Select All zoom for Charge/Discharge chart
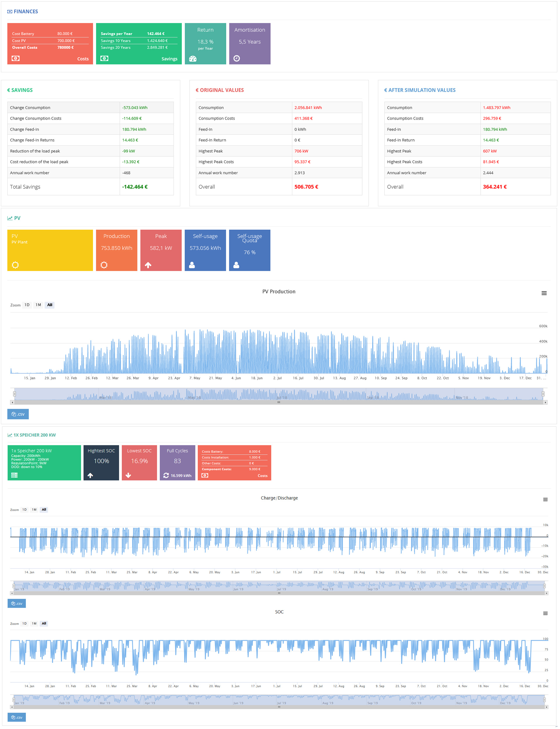Viewport: 560px width, 729px height. (44, 509)
